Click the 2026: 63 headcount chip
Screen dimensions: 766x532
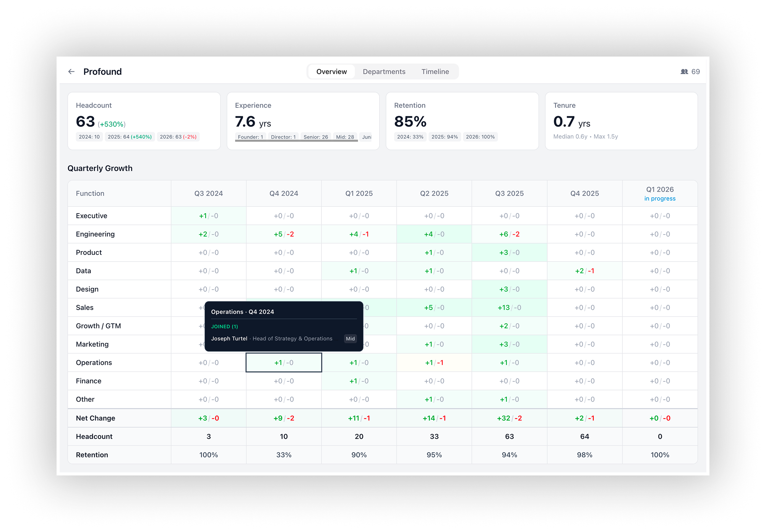178,137
